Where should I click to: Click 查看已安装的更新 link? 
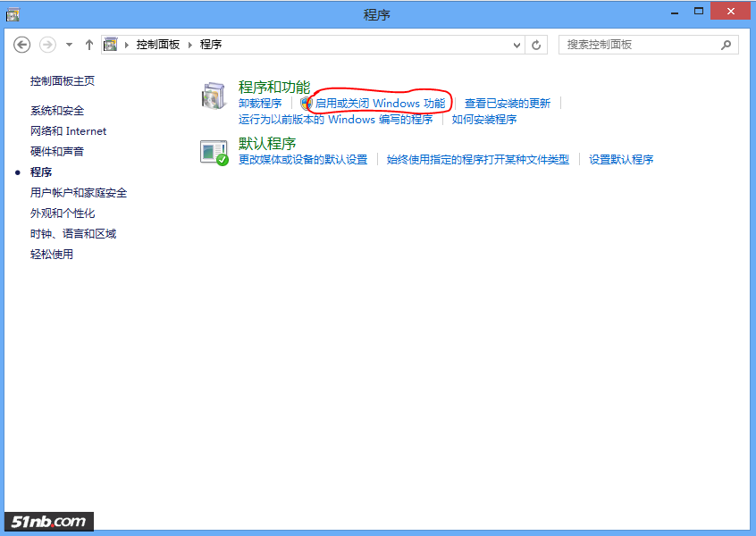[508, 103]
